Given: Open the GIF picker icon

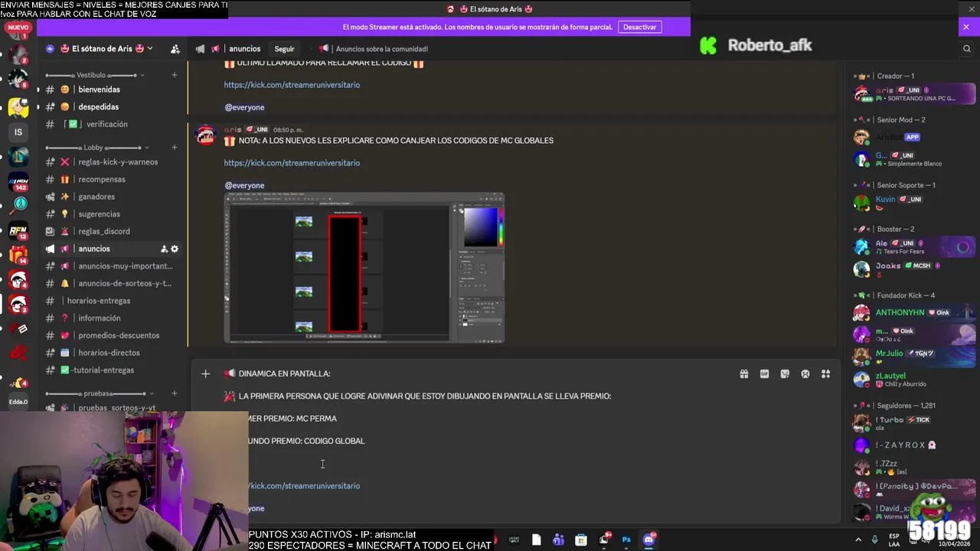Looking at the screenshot, I should pyautogui.click(x=764, y=374).
